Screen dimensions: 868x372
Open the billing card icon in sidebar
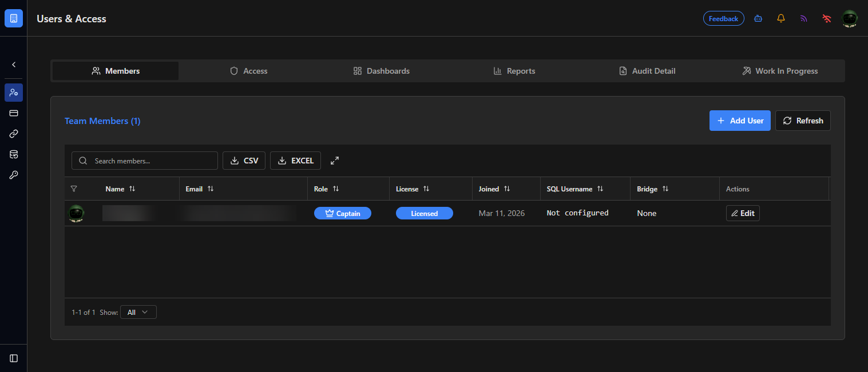pos(14,113)
